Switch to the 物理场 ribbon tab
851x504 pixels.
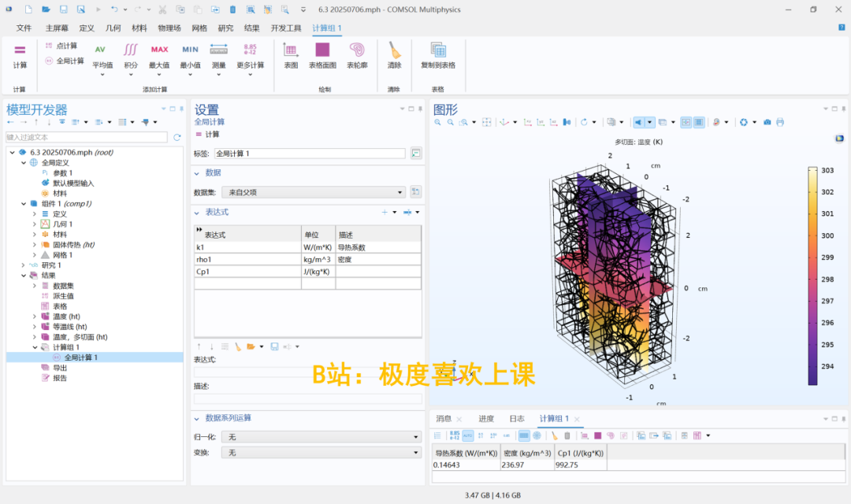[x=169, y=28]
